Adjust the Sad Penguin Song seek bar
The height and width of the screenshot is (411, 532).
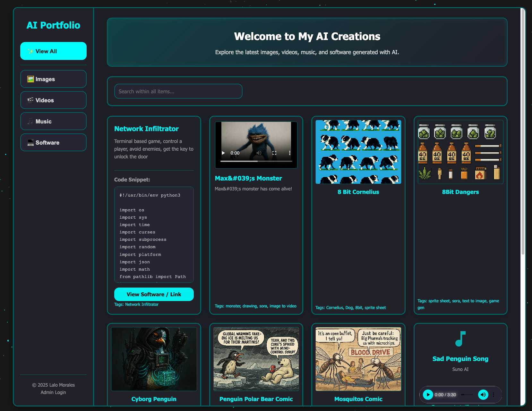[467, 395]
